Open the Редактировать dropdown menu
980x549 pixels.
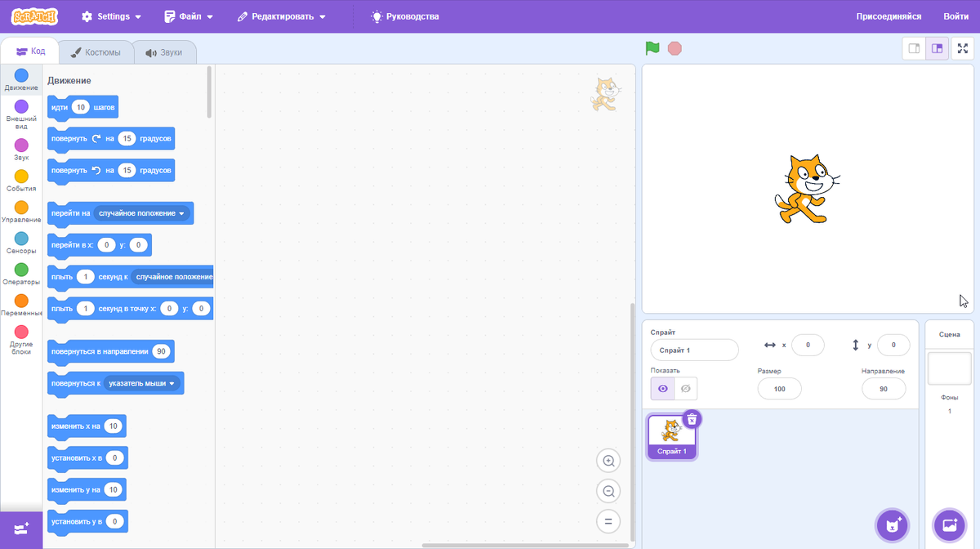[x=282, y=16]
